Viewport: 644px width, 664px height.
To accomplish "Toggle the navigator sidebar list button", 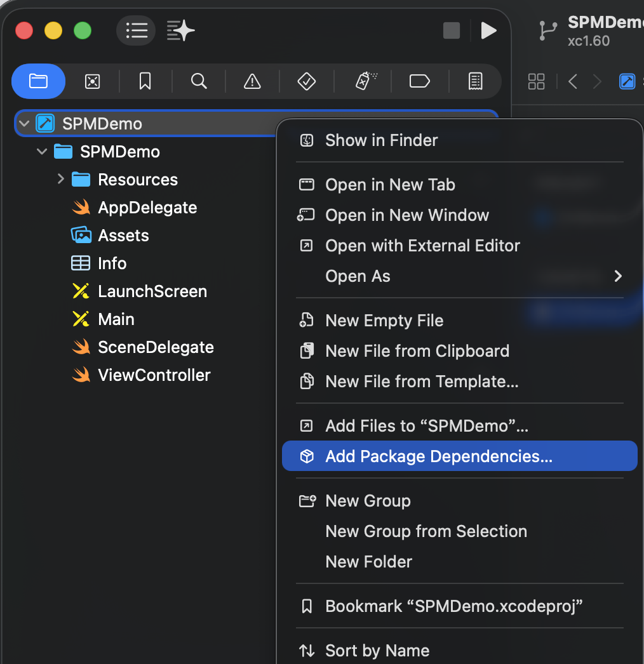I will point(137,30).
